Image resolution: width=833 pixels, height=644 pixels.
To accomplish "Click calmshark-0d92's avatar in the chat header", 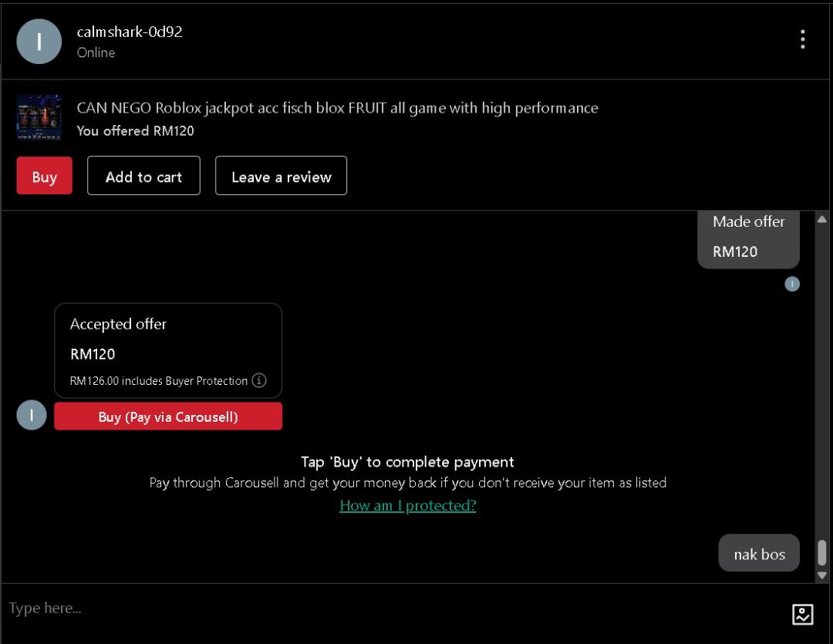I will pos(39,42).
